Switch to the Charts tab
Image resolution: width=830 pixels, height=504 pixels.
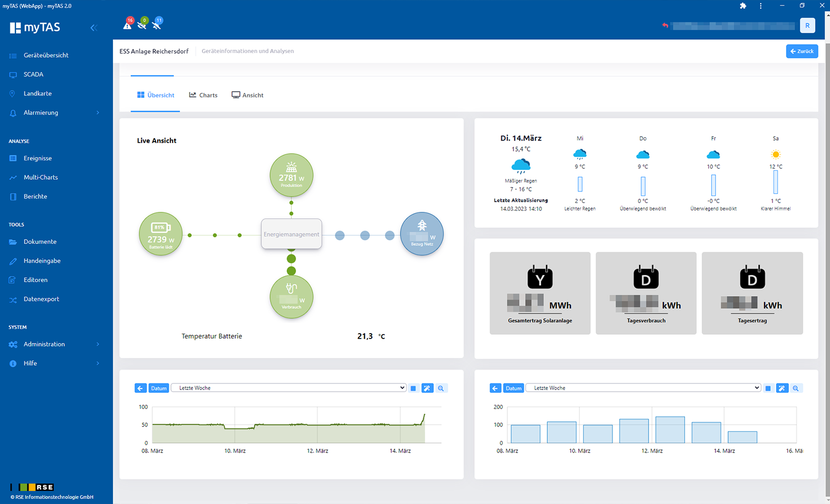203,95
